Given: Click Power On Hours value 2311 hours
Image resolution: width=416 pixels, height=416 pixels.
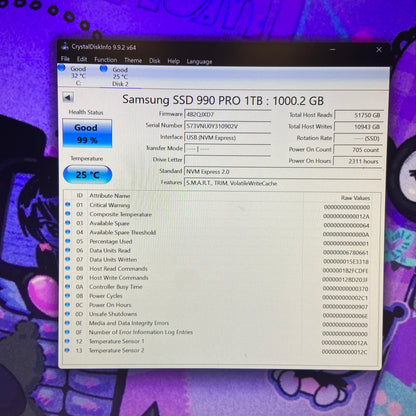Looking at the screenshot, I should [358, 161].
